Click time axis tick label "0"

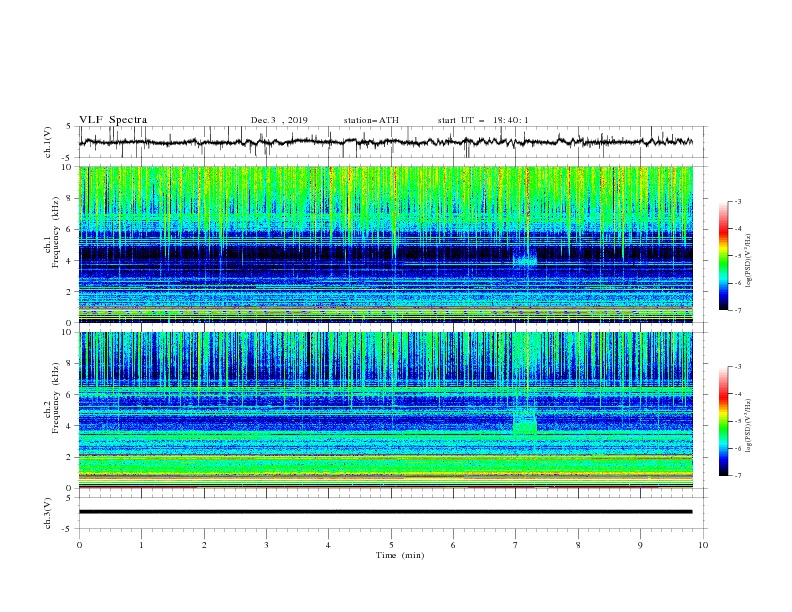79,545
